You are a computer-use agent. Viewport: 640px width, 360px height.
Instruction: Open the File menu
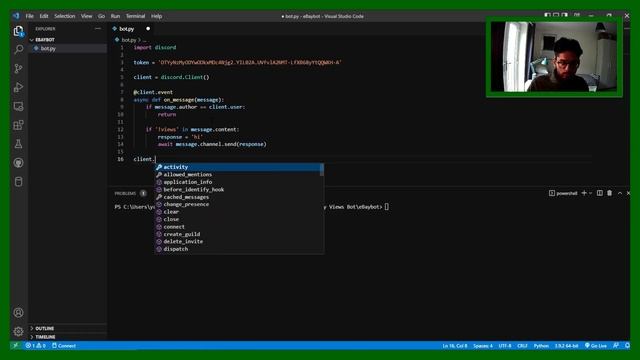tap(29, 16)
